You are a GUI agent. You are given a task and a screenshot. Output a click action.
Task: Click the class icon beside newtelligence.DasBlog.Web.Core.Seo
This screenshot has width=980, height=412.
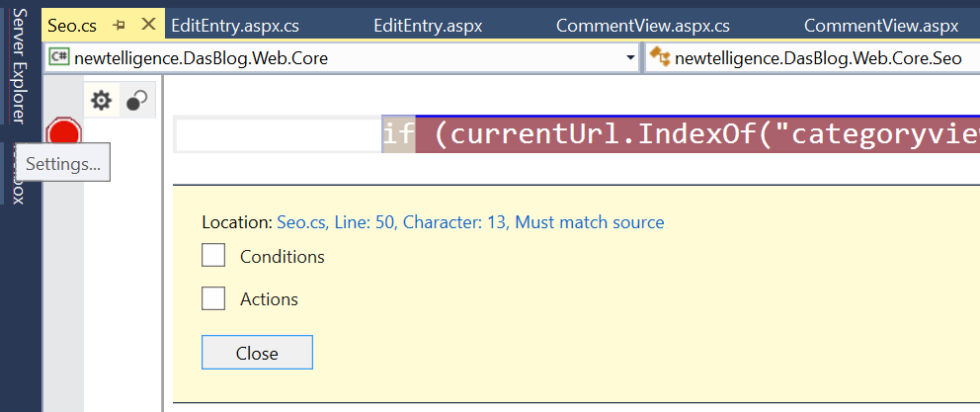tap(659, 58)
